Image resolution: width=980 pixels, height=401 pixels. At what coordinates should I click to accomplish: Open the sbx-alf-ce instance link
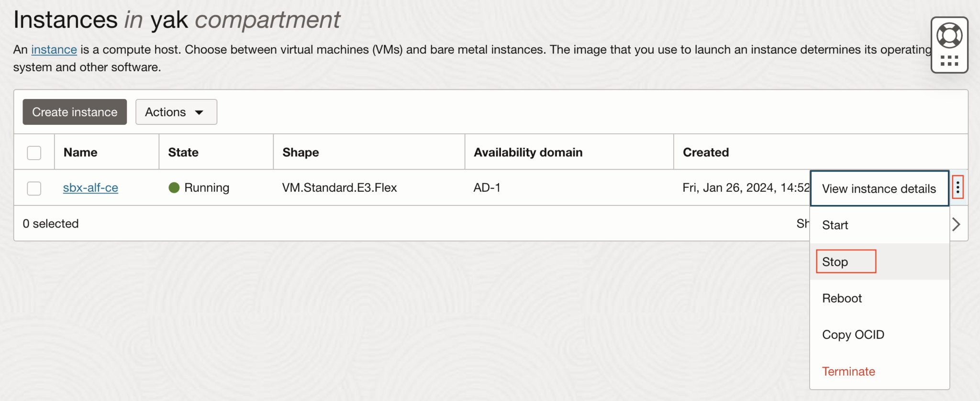[90, 188]
